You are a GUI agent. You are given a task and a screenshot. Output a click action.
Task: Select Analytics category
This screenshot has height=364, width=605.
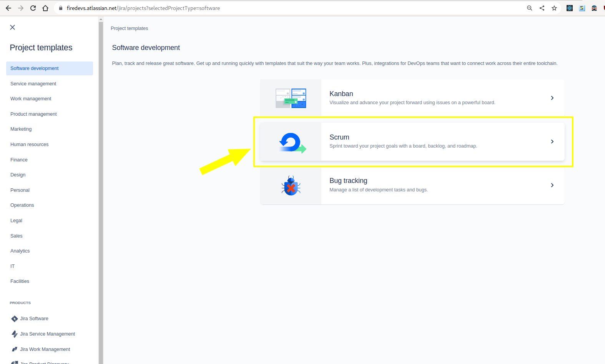point(50,251)
